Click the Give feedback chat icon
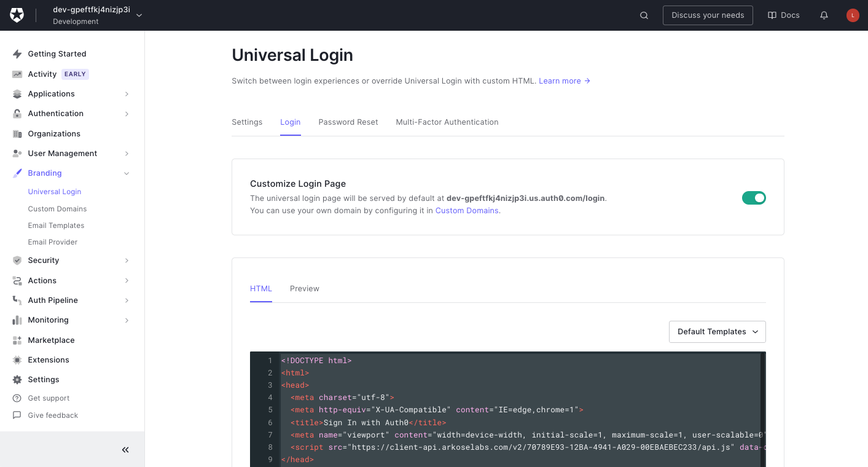 (17, 415)
